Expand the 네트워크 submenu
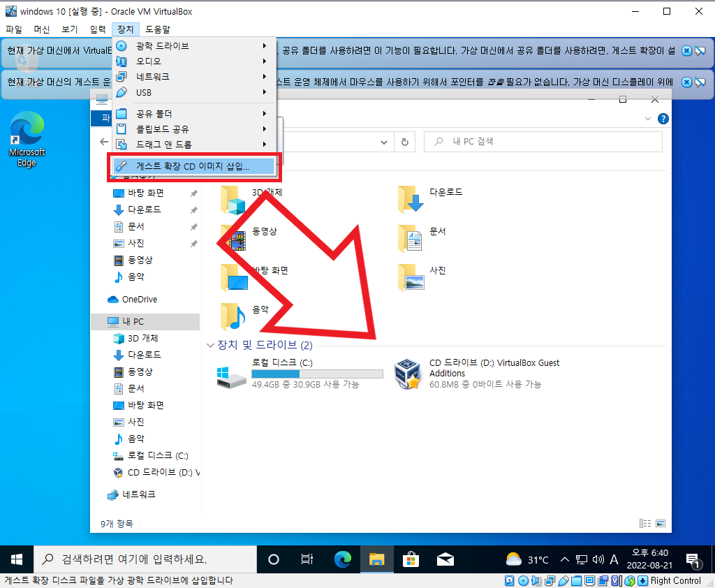Image resolution: width=715 pixels, height=588 pixels. 194,77
